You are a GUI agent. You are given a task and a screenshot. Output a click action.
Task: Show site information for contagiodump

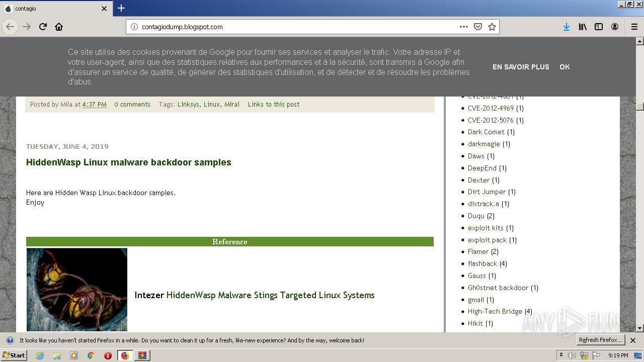134,27
